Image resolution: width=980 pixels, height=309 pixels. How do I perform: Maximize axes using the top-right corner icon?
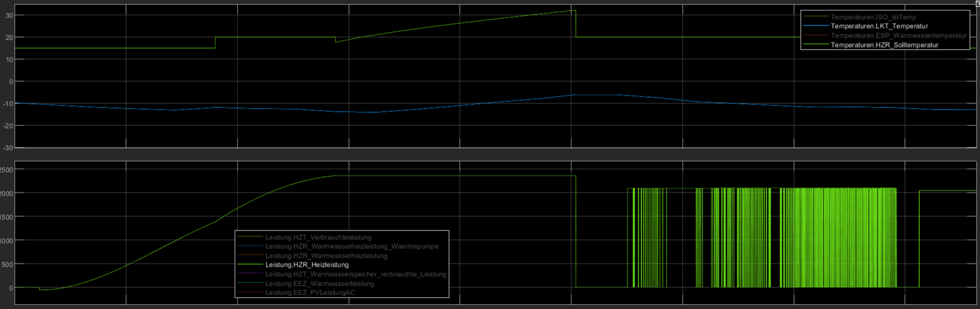pos(974,4)
